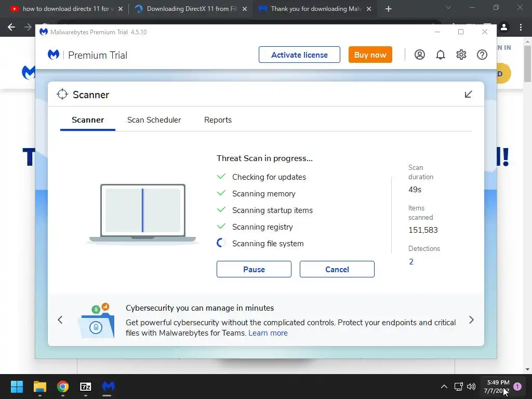This screenshot has height=399, width=532.
Task: Pause the threat scan
Action: (x=254, y=269)
